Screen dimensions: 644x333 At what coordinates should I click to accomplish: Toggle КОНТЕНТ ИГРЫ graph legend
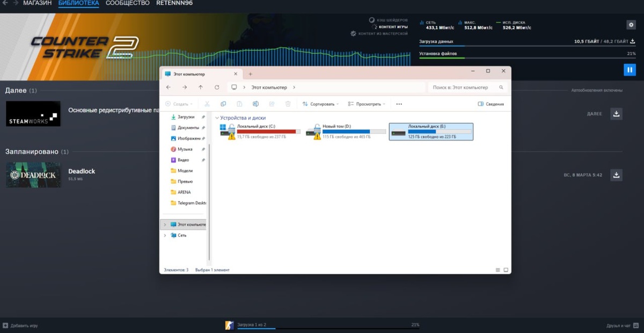390,27
